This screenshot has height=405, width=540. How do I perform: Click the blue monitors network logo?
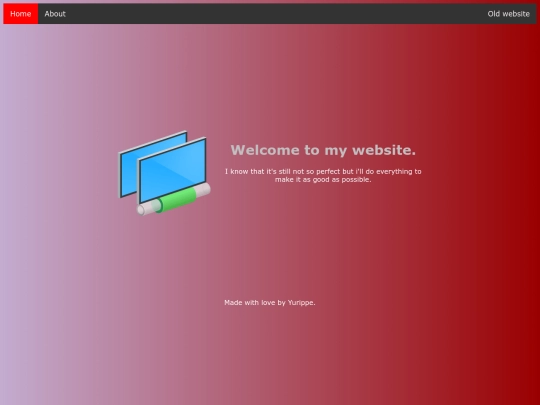click(164, 173)
